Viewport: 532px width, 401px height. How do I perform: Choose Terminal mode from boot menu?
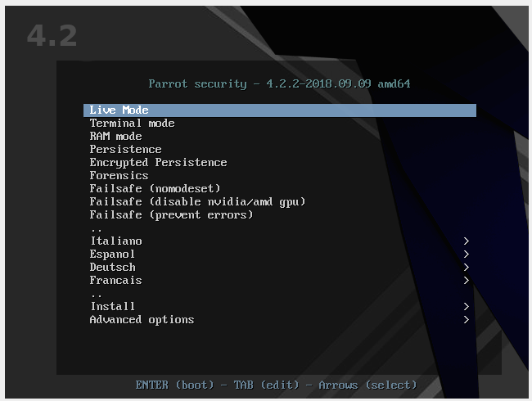point(132,124)
